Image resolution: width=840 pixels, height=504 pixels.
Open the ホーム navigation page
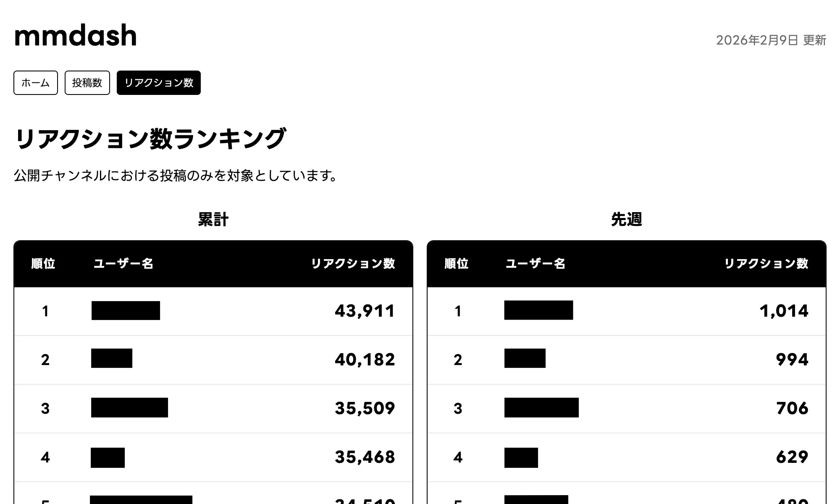point(35,83)
